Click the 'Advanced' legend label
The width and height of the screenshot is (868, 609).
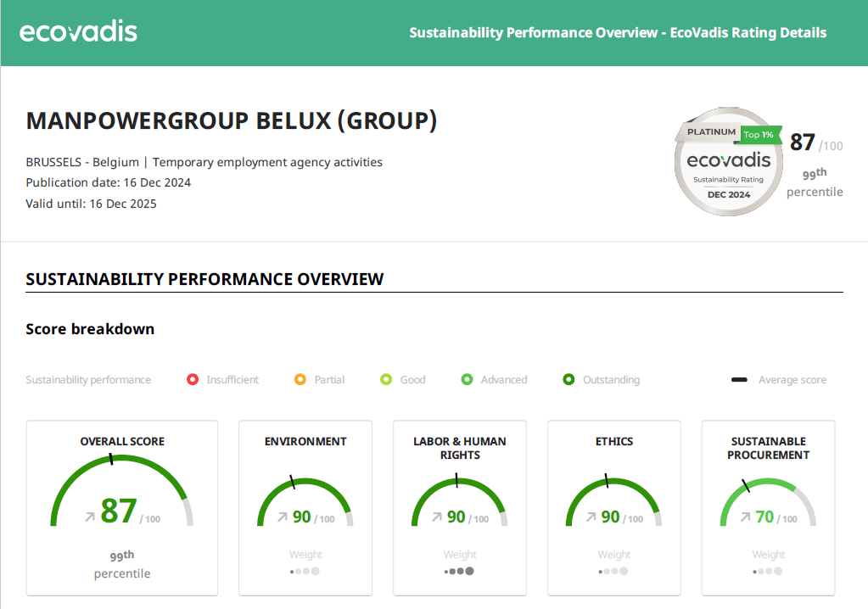(504, 379)
